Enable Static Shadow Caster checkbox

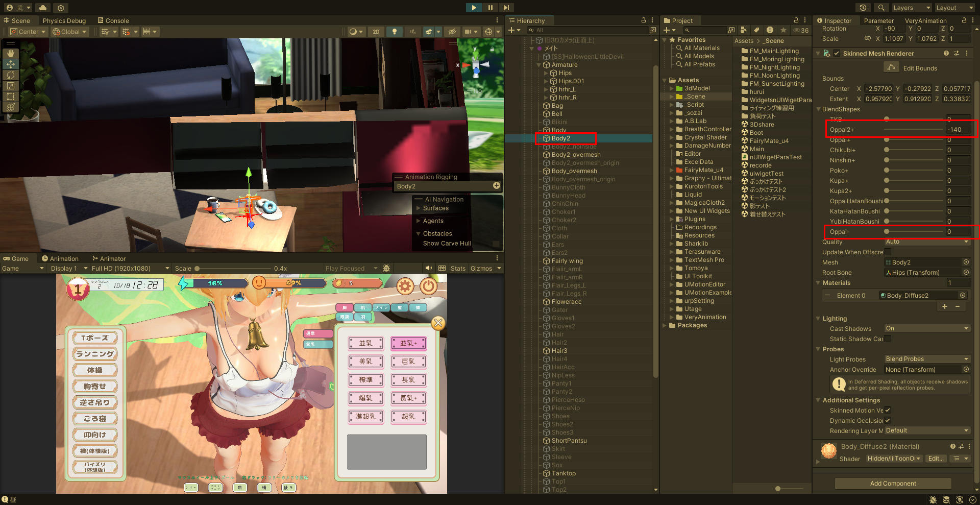[x=888, y=339]
